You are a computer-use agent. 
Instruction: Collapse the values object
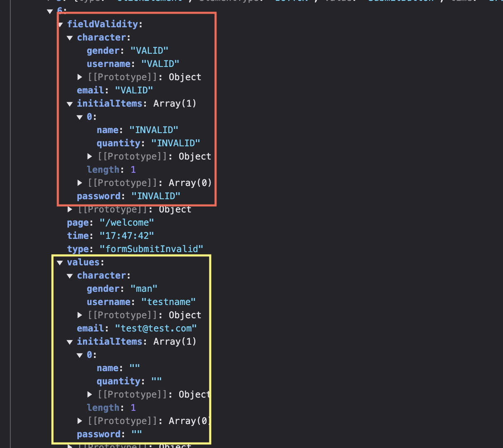click(60, 263)
